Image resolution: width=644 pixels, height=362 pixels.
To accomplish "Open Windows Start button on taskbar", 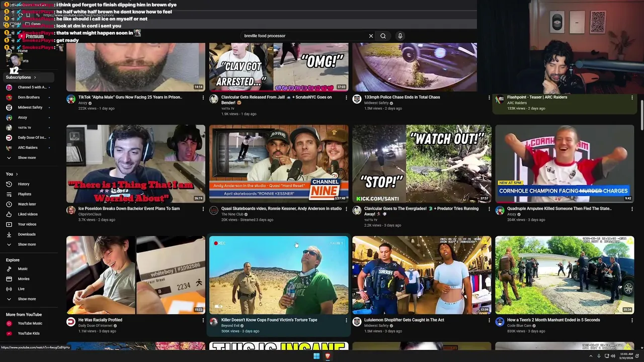I will coord(316,356).
